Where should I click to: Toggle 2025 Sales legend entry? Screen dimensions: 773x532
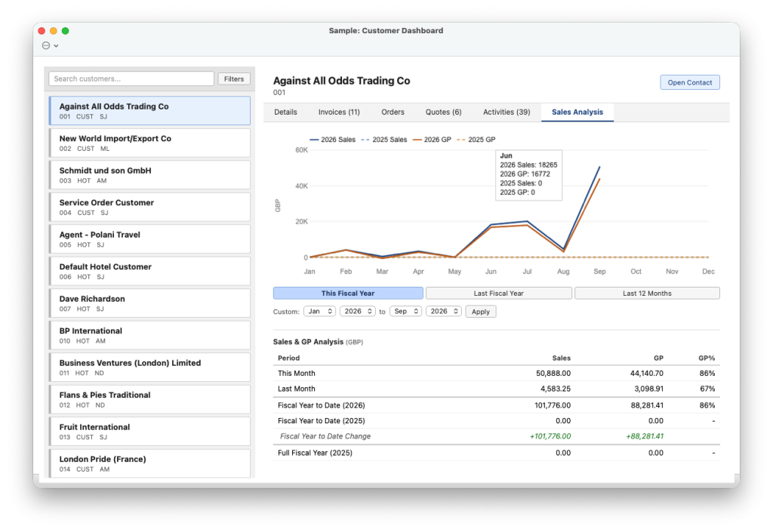384,140
